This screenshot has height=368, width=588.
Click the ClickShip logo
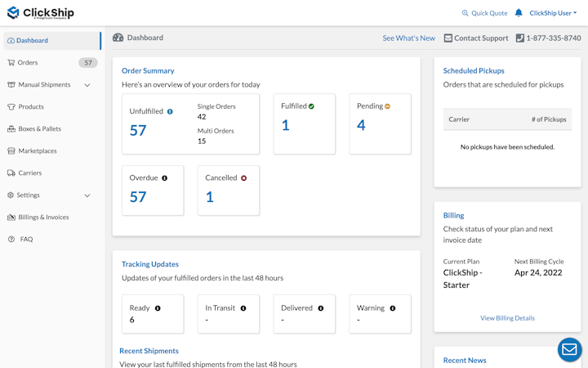coord(40,13)
